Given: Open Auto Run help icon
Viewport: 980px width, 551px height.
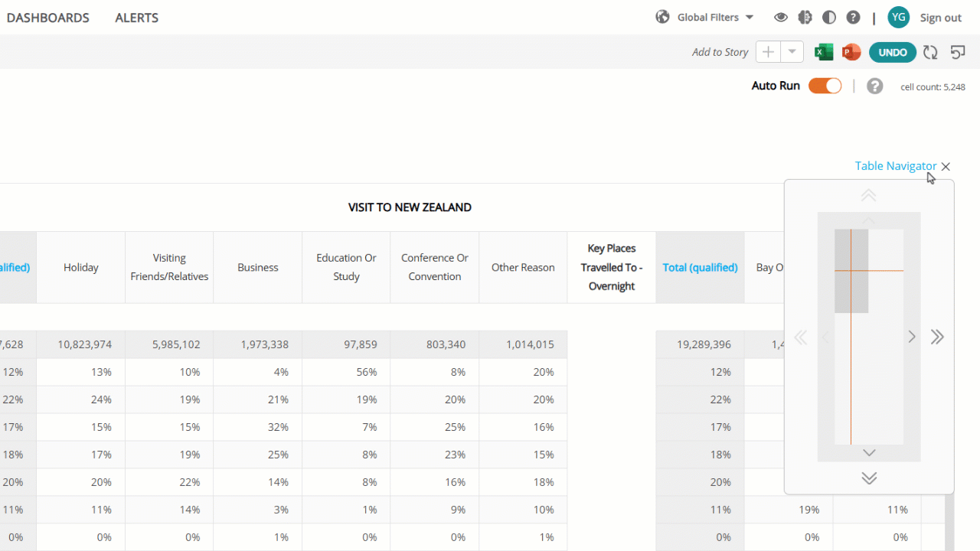Looking at the screenshot, I should click(x=875, y=86).
